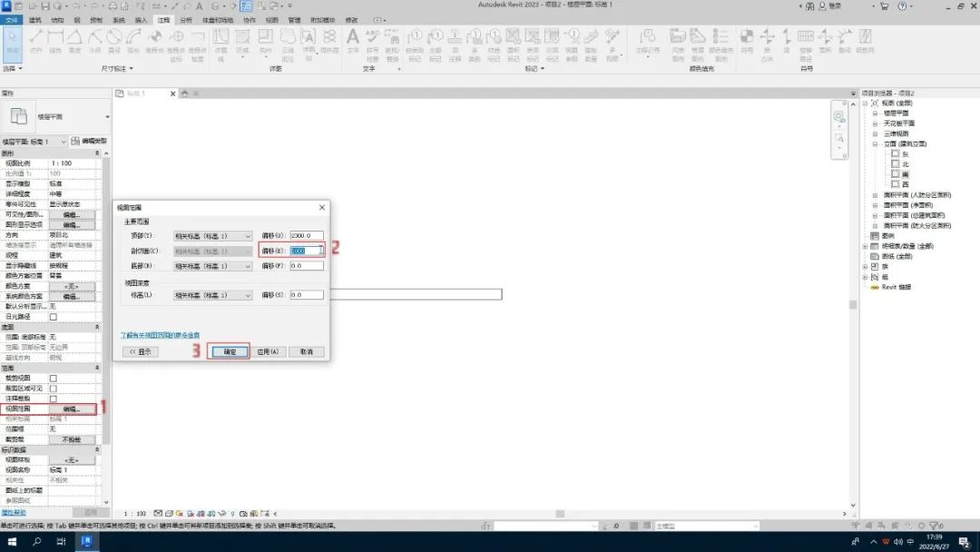Switch to the 建筑 ribbon tab
This screenshot has width=980, height=552.
pyautogui.click(x=35, y=20)
